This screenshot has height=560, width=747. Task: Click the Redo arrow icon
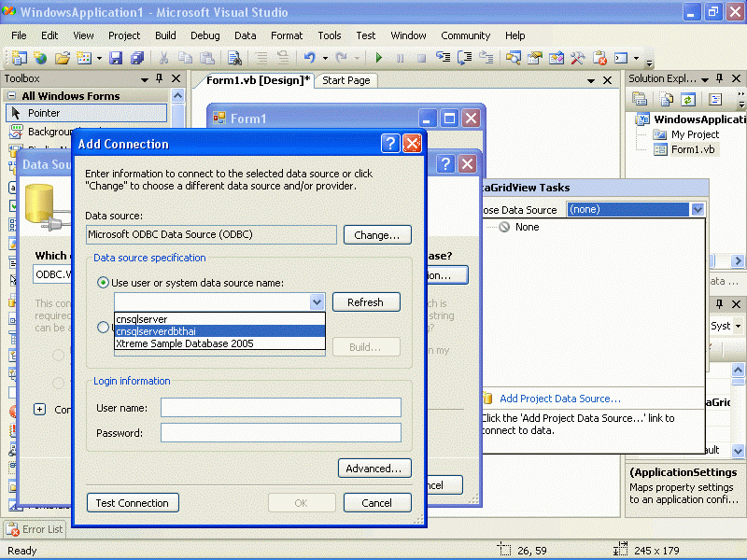click(x=341, y=58)
